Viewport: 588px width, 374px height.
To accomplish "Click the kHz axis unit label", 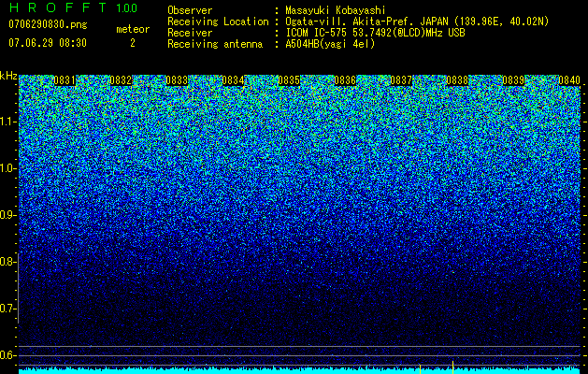I will pos(8,76).
